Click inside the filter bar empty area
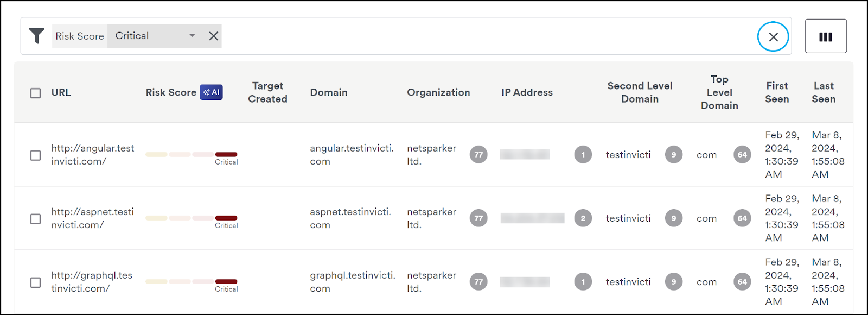Viewport: 868px width, 315px height. pos(488,36)
